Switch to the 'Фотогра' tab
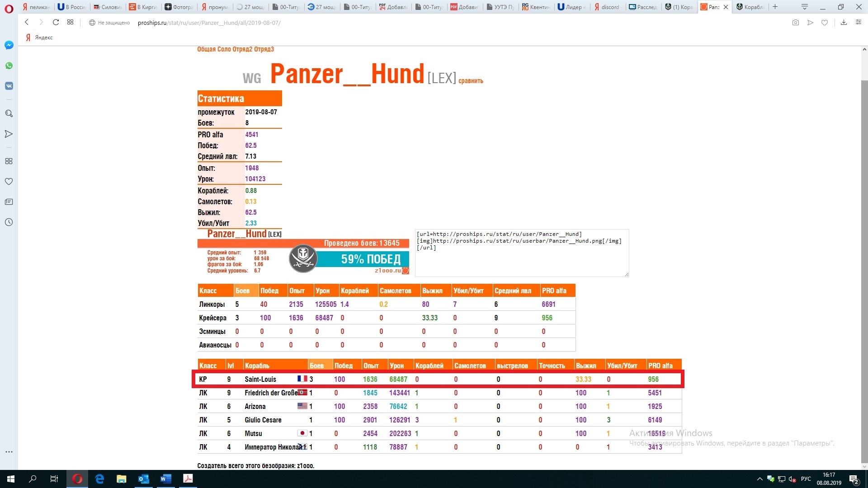The image size is (868, 488). pos(179,7)
